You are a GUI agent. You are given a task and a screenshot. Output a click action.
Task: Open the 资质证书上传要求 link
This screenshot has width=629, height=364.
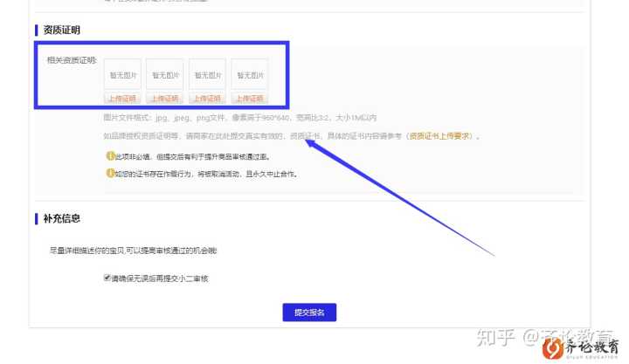[439, 136]
